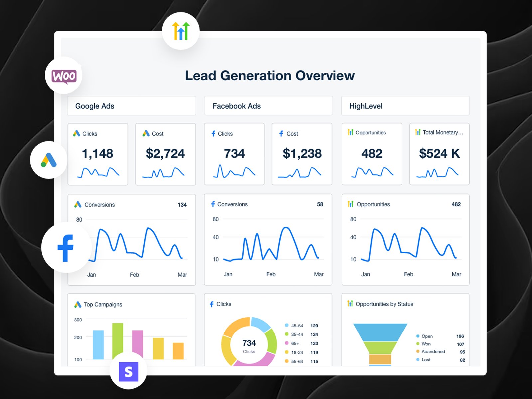Click the HighLevel arrows logo badge
Screen dimensions: 532x399
click(181, 31)
